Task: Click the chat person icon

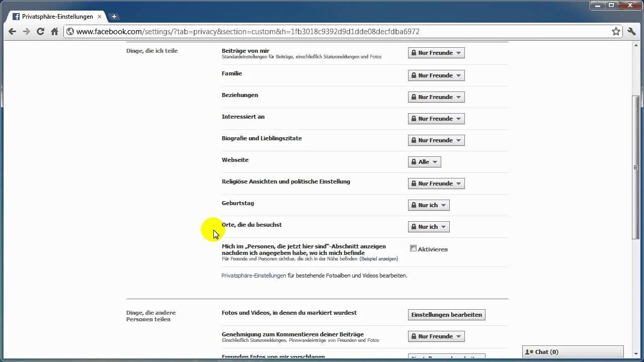Action: 529,352
